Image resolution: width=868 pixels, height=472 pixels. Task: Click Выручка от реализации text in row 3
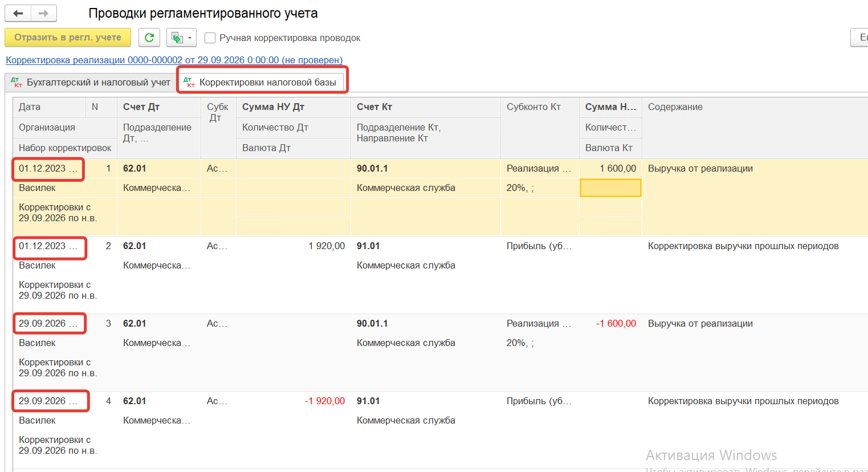(700, 323)
